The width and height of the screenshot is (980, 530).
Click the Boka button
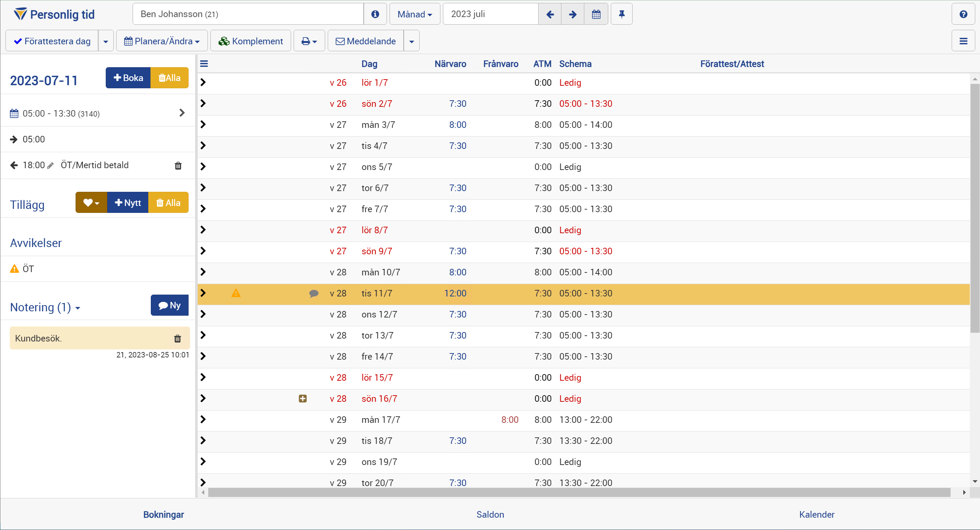[x=128, y=78]
